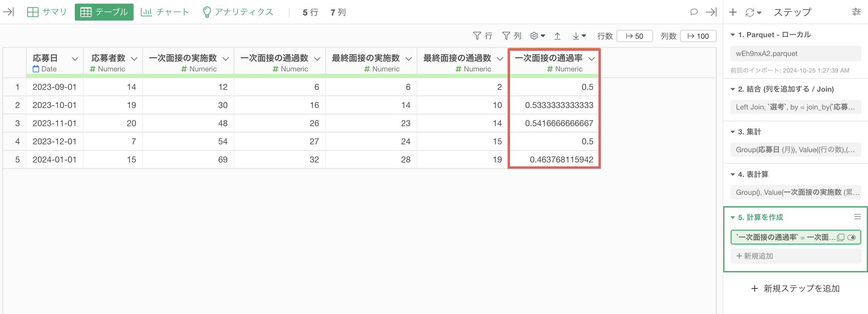The width and height of the screenshot is (868, 314).
Task: Collapse the left panel arrow icon
Action: 8,12
